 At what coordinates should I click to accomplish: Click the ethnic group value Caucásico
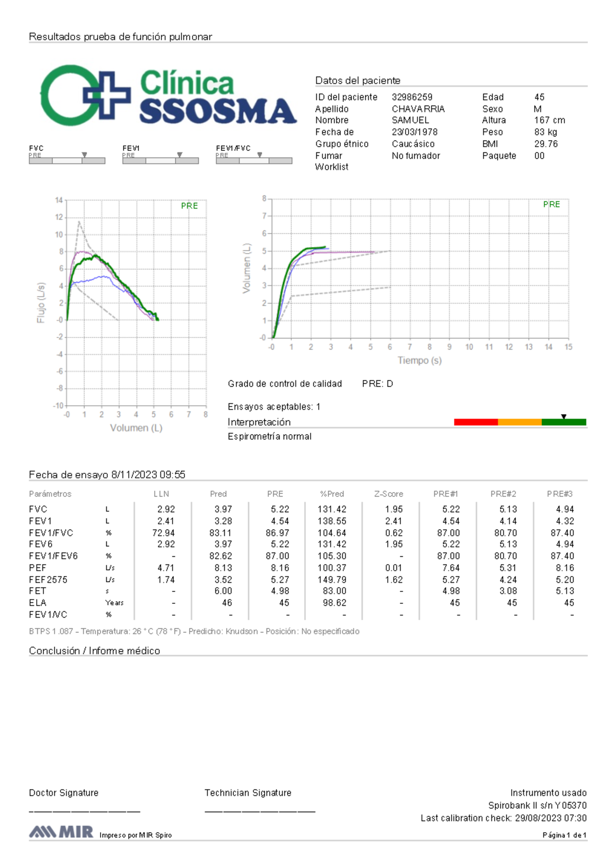click(413, 144)
